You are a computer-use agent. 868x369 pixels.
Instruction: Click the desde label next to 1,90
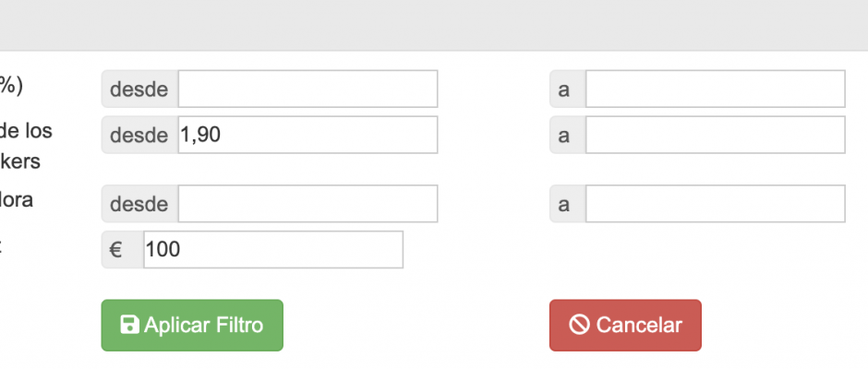[x=139, y=135]
